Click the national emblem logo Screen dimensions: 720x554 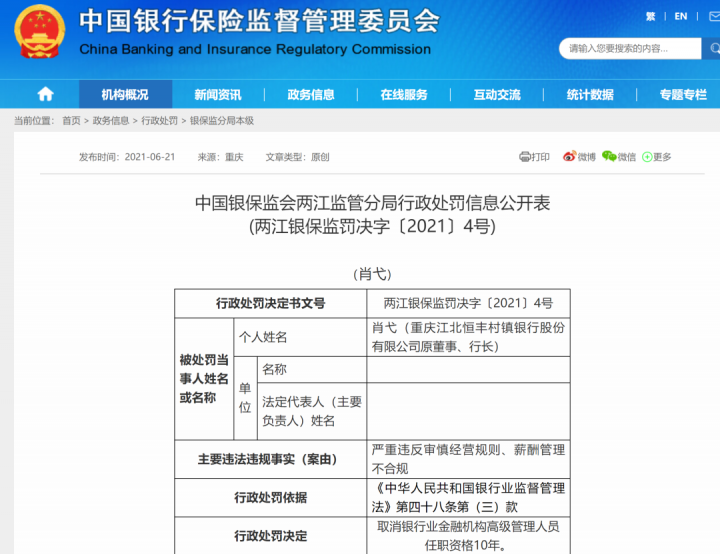tap(39, 31)
